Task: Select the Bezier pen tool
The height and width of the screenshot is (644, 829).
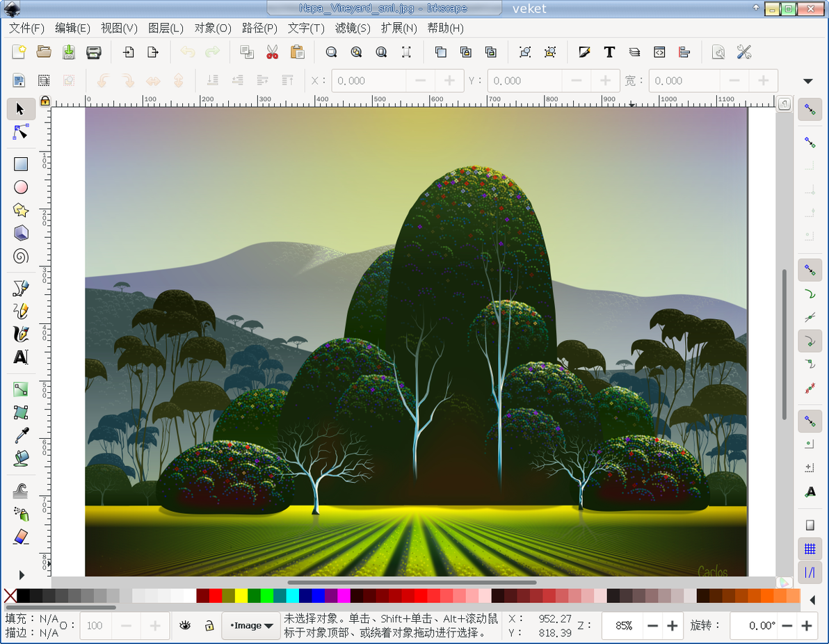Action: tap(21, 288)
